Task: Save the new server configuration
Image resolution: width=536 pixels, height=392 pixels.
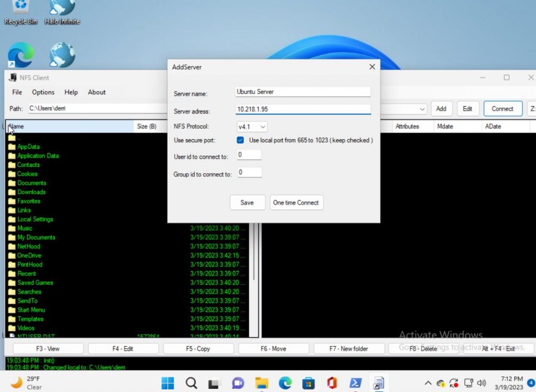Action: (x=247, y=203)
